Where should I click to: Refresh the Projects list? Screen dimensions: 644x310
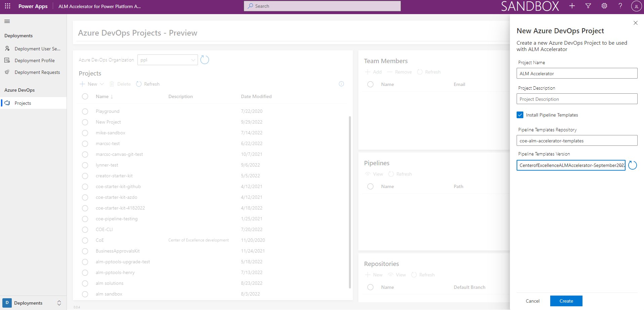pyautogui.click(x=148, y=84)
